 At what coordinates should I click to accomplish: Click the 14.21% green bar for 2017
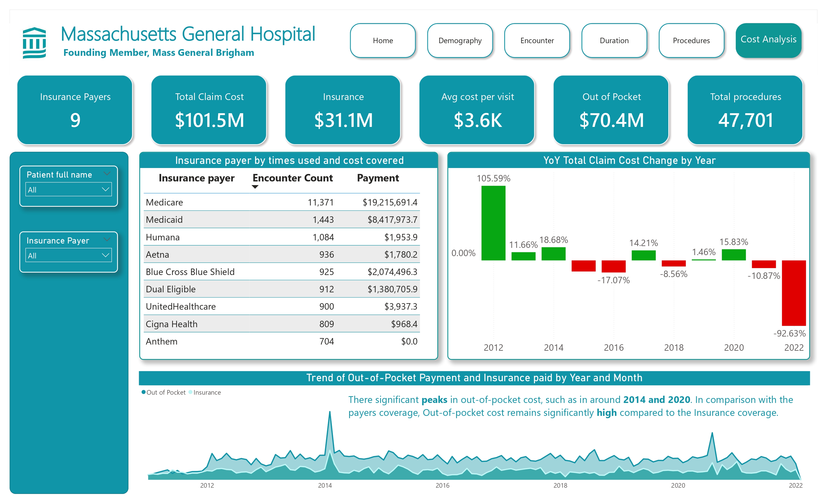644,255
